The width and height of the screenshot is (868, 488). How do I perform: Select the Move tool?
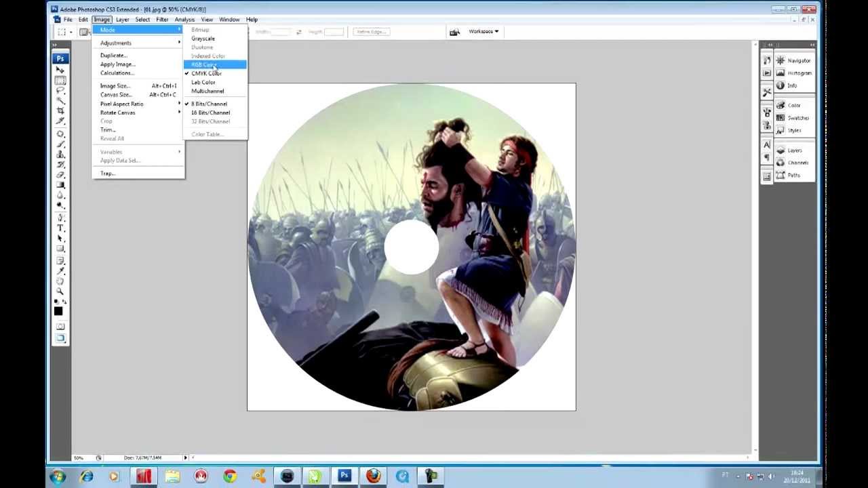pos(60,70)
